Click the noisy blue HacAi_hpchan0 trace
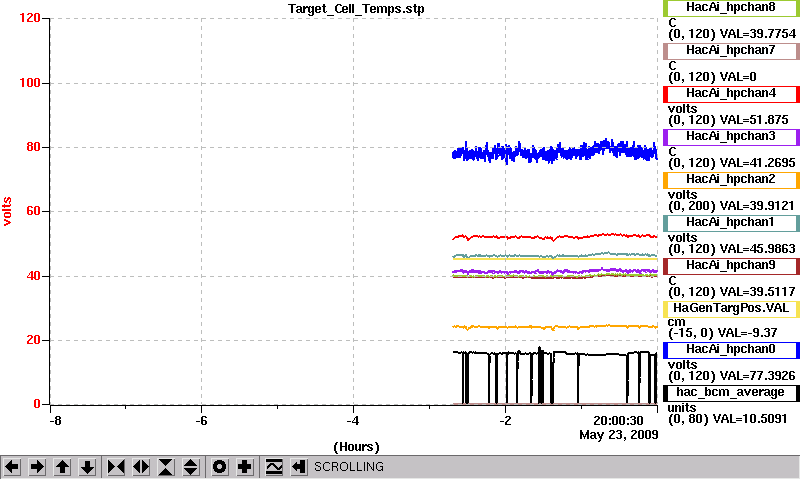The height and width of the screenshot is (479, 800). tap(555, 152)
